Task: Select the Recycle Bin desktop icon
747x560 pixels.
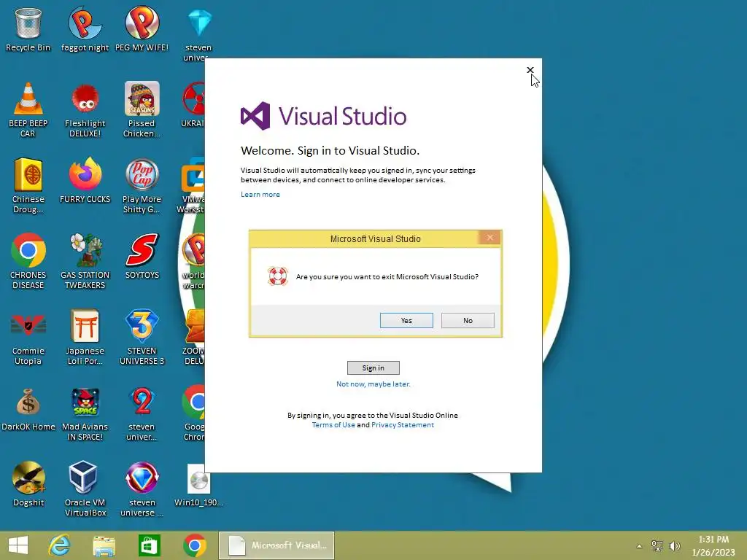Action: tap(28, 29)
